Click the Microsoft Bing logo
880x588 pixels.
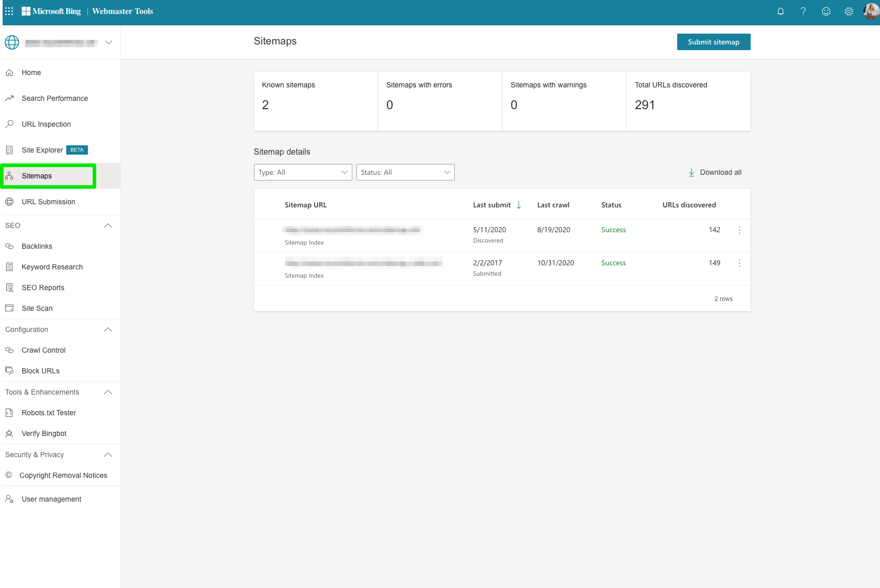(51, 11)
